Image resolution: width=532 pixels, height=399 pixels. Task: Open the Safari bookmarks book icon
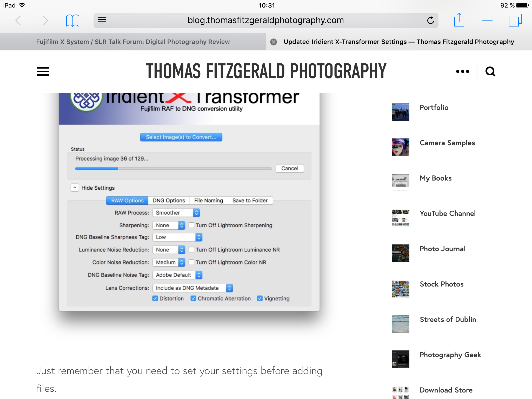73,21
